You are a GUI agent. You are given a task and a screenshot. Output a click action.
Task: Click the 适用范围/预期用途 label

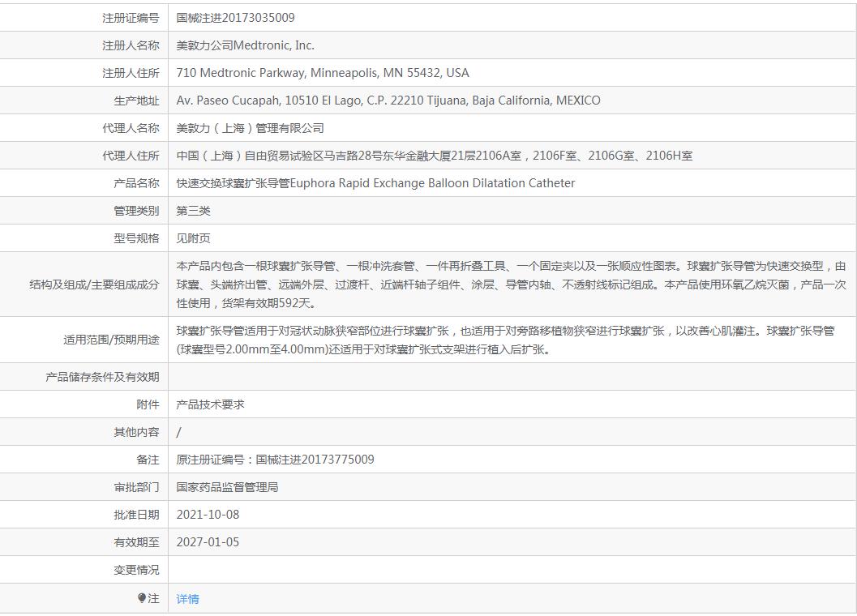[111, 340]
